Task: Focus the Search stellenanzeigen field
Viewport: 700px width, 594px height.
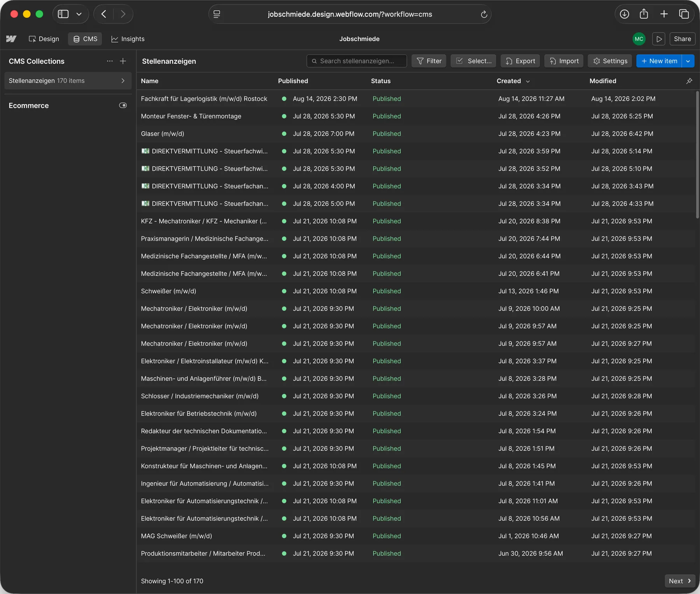Action: point(357,61)
